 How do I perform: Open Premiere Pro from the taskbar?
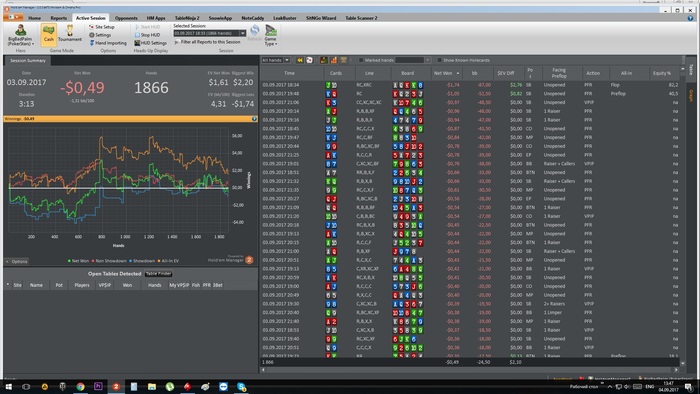pos(98,386)
